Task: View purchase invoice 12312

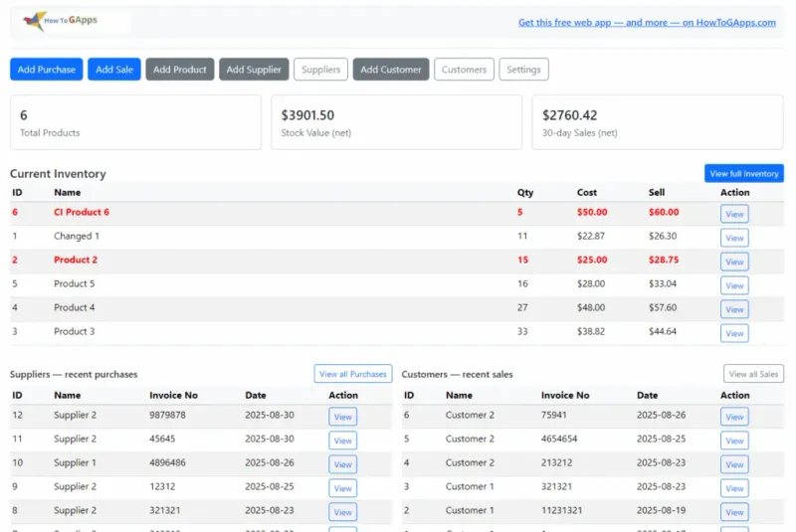Action: point(342,488)
